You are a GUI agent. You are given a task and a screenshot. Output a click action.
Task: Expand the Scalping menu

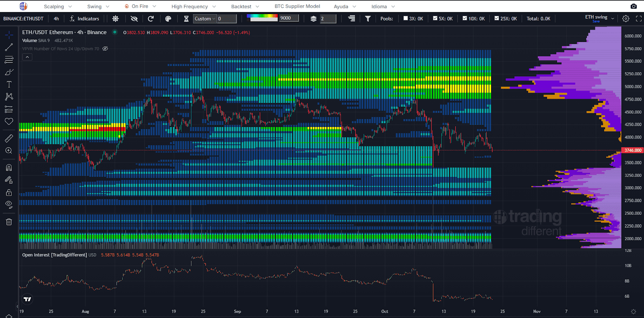(x=58, y=6)
